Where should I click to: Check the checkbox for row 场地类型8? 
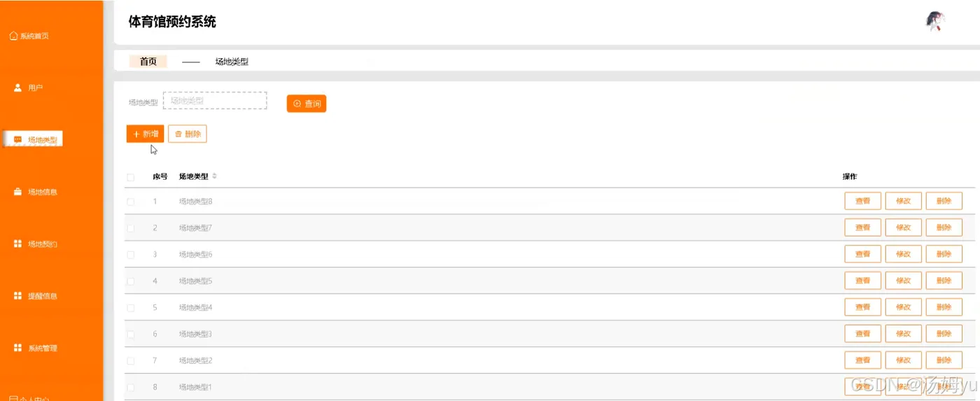130,202
